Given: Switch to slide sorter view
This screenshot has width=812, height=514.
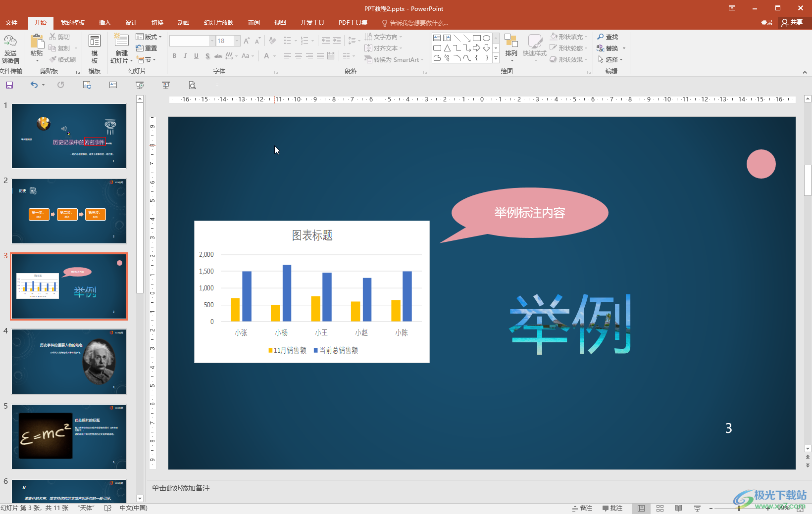Looking at the screenshot, I should point(660,508).
